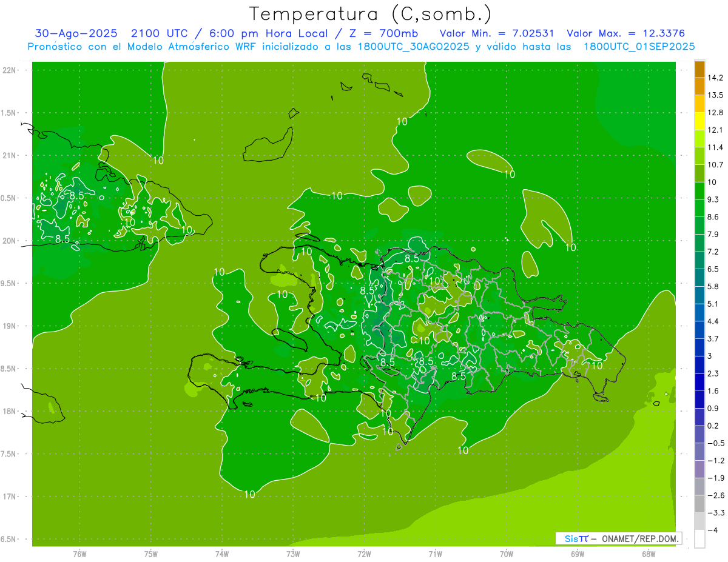The width and height of the screenshot is (728, 562).
Task: Click the 3.7 value on color bar
Action: (713, 338)
